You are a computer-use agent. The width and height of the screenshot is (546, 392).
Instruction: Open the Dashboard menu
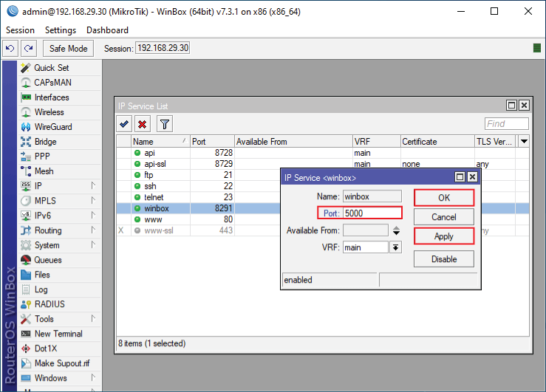[107, 30]
